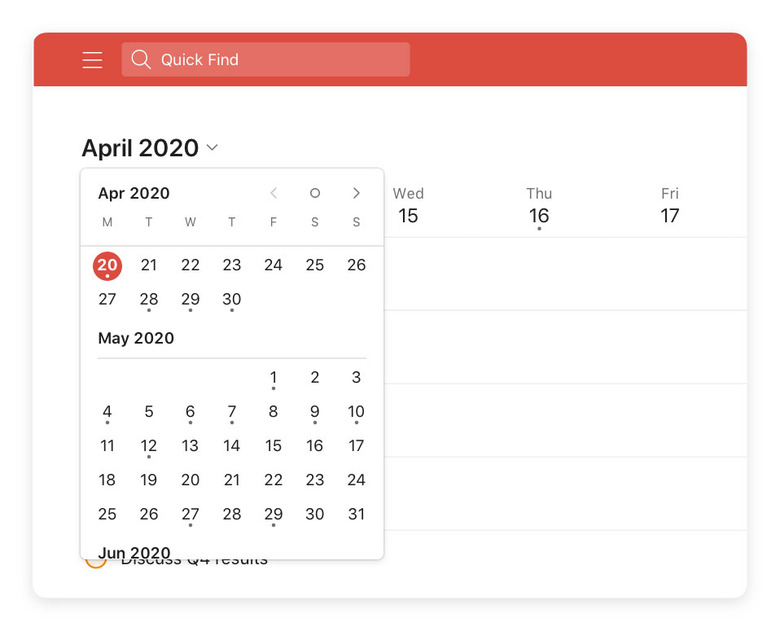The height and width of the screenshot is (631, 780).
Task: Open the Wed 15 day column header
Action: pyautogui.click(x=408, y=206)
